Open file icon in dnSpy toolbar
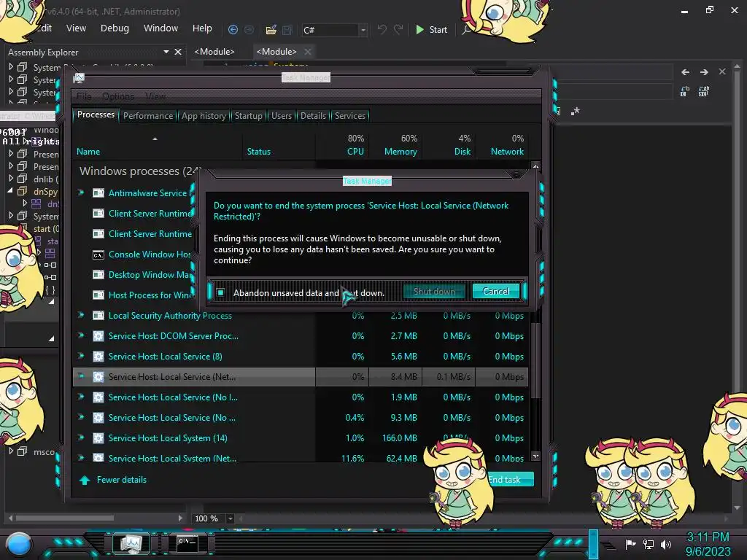Screen dimensions: 747x560 click(271, 30)
